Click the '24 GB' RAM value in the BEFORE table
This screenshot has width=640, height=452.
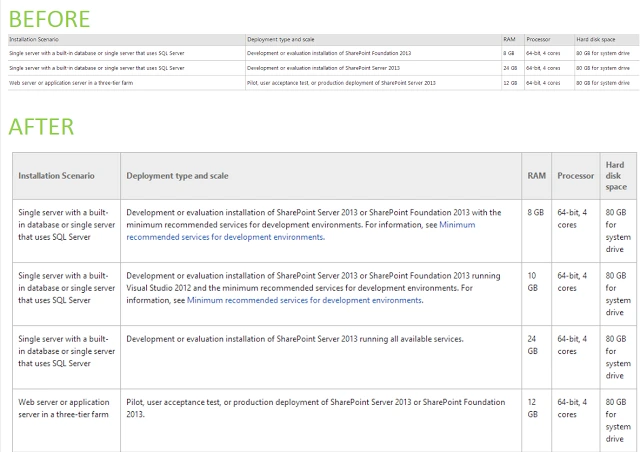tap(510, 68)
